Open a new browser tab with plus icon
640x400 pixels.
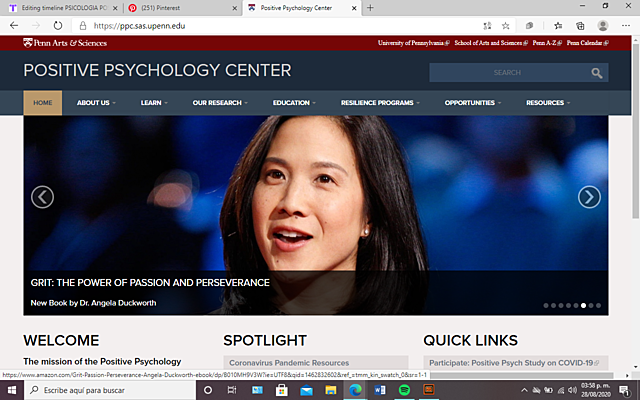click(370, 8)
